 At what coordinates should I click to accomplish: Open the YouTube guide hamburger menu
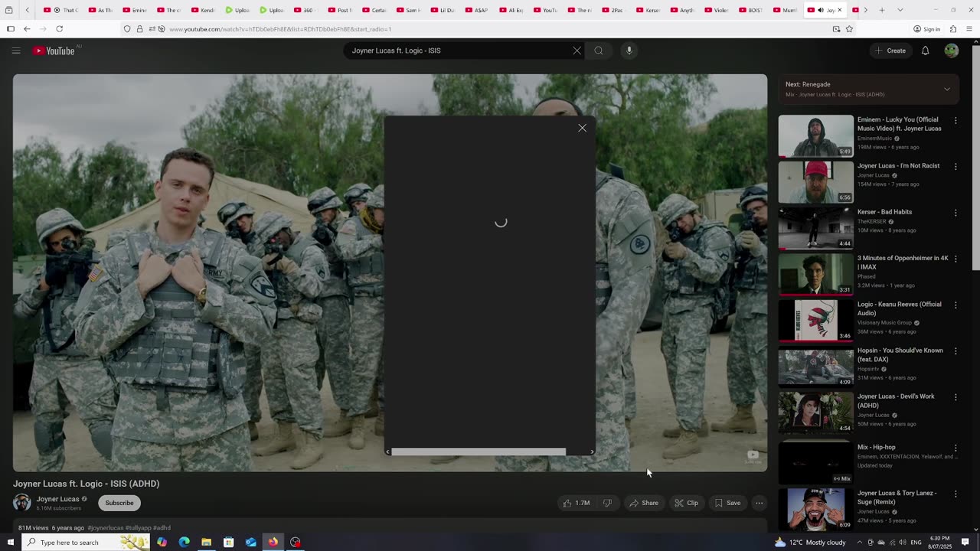point(16,51)
